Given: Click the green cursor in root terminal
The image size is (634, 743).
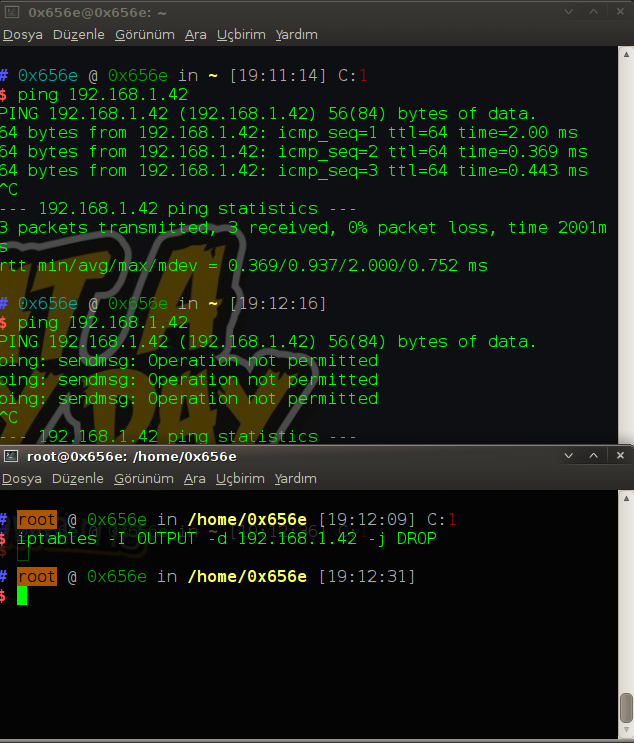Looking at the screenshot, I should [22, 596].
